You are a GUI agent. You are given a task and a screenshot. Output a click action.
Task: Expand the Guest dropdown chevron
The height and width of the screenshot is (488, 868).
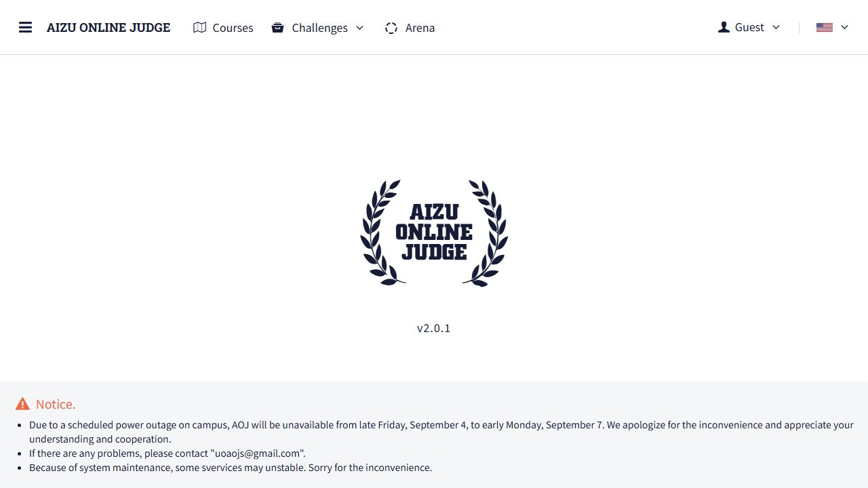click(776, 27)
